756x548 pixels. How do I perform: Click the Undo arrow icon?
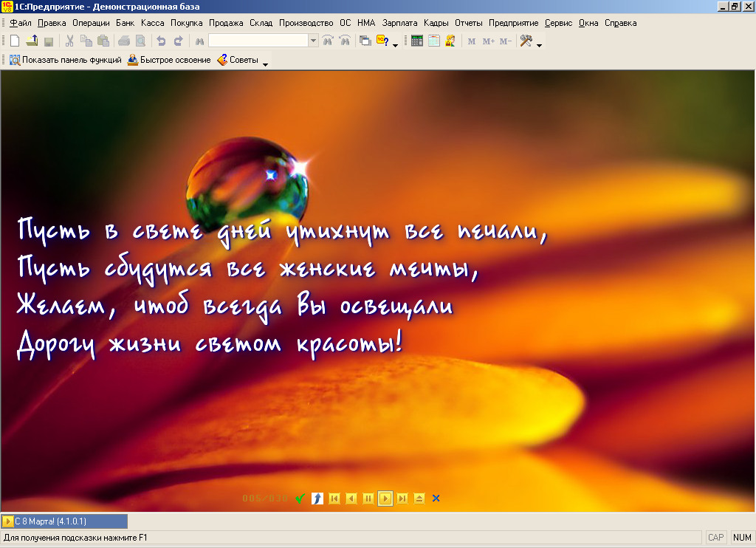[161, 41]
